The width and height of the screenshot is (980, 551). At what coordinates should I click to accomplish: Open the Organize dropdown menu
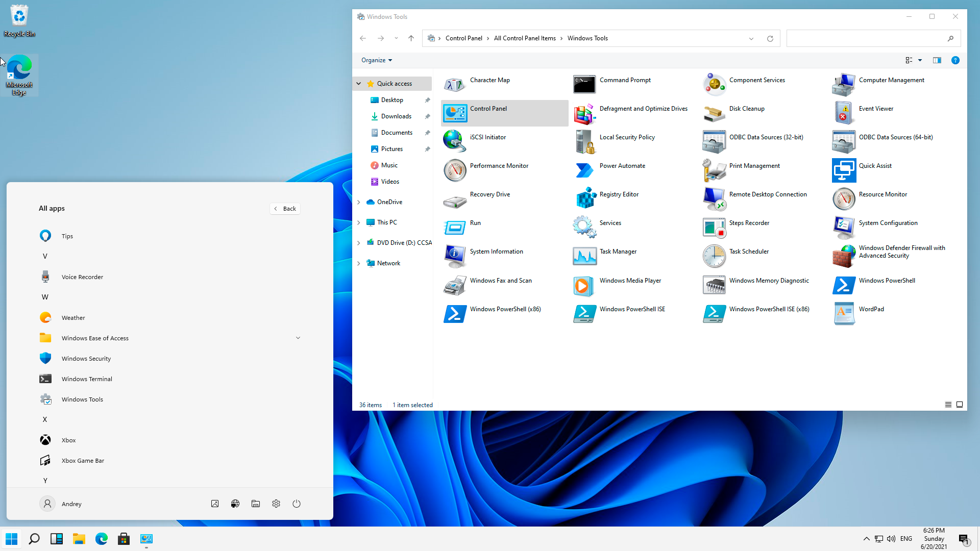click(x=377, y=60)
